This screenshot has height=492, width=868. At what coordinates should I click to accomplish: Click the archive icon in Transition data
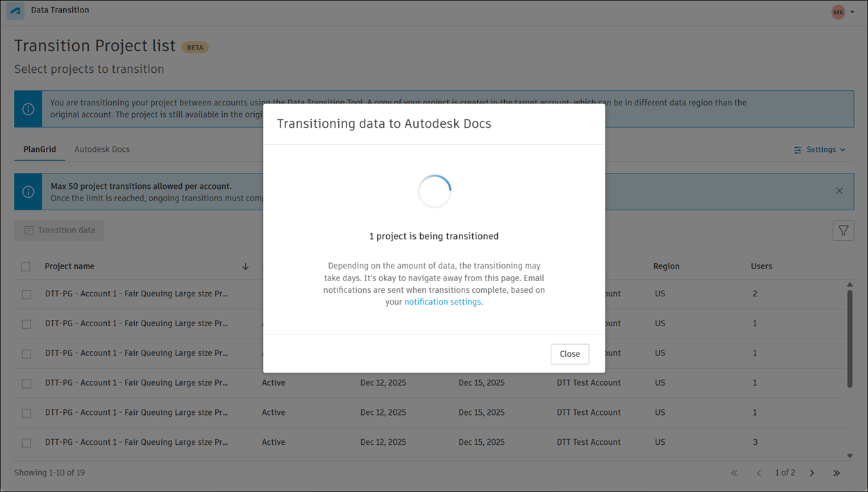click(29, 230)
